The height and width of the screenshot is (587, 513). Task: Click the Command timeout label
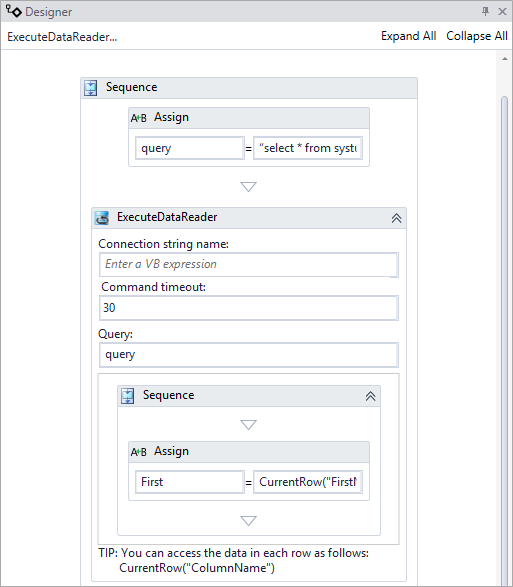tap(154, 287)
